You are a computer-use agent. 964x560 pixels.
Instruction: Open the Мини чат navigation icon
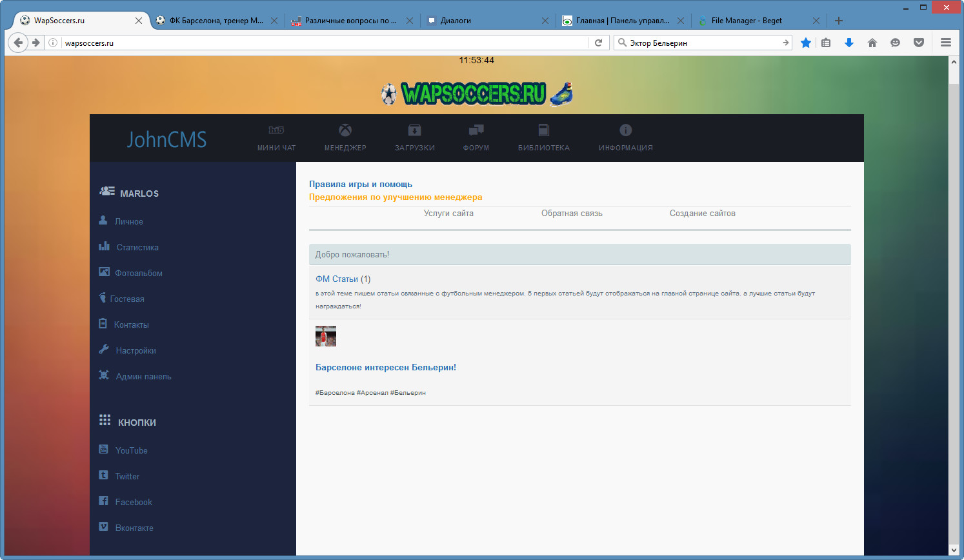(x=276, y=131)
